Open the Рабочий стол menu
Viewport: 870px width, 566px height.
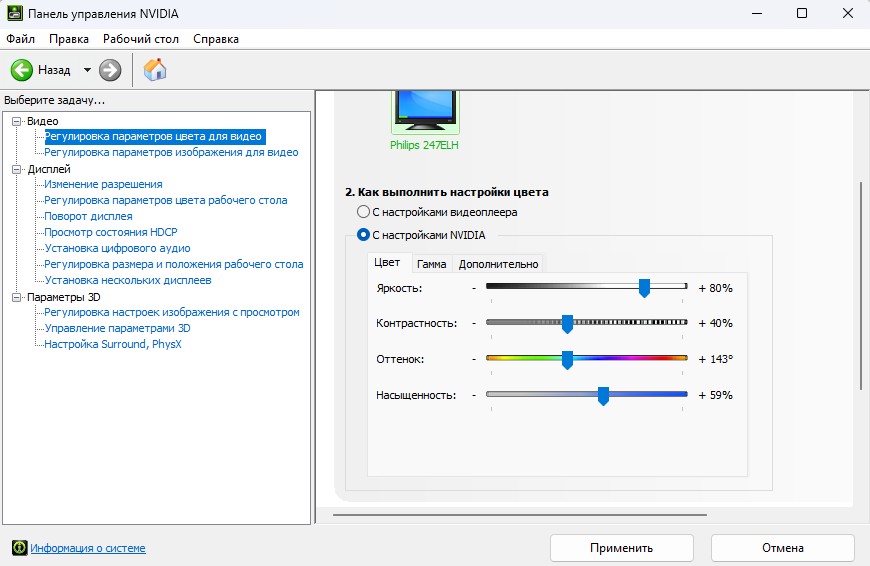pos(141,39)
